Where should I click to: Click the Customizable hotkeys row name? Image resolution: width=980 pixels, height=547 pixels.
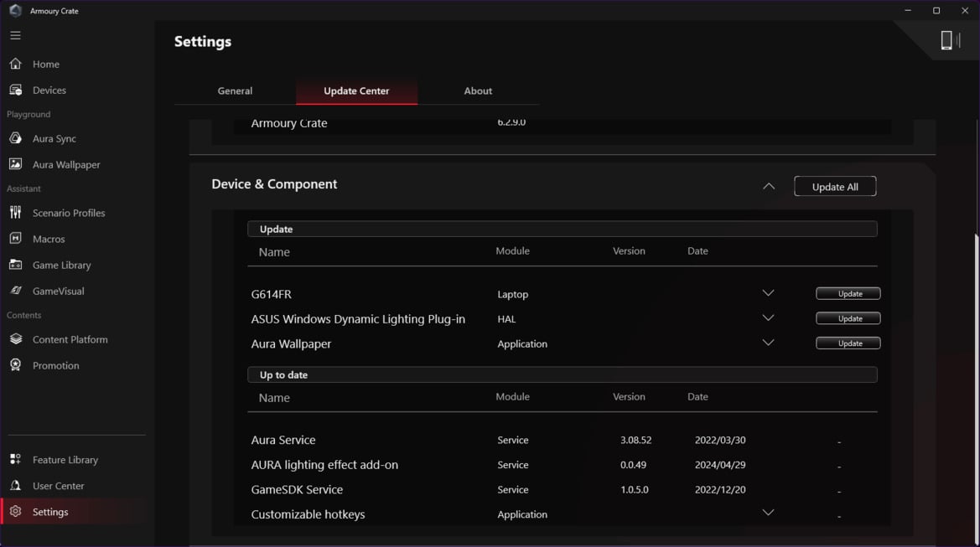(x=309, y=514)
